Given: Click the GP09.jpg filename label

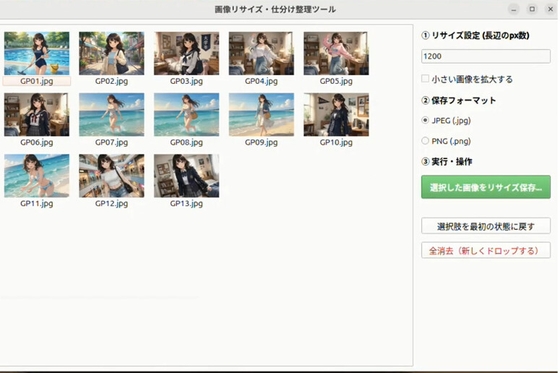Looking at the screenshot, I should (x=261, y=142).
